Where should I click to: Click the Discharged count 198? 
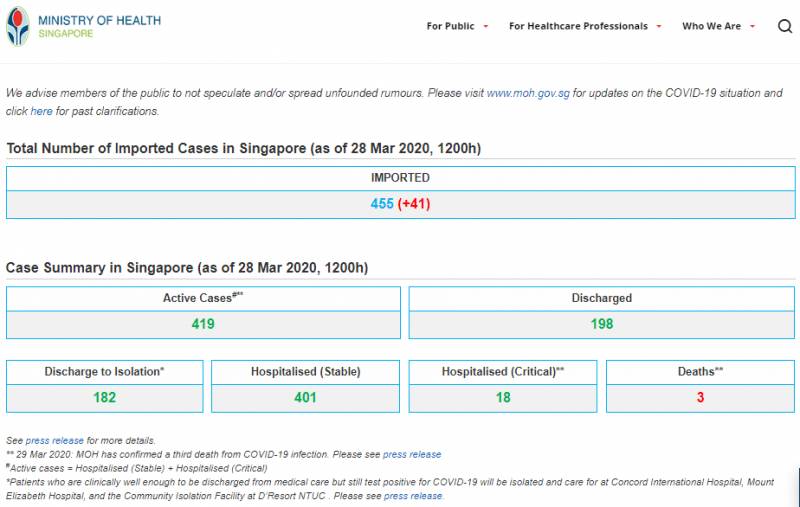tap(601, 324)
